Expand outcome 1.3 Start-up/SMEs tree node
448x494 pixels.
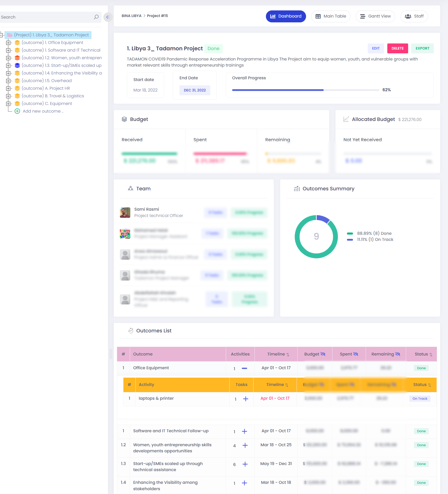(x=8, y=66)
